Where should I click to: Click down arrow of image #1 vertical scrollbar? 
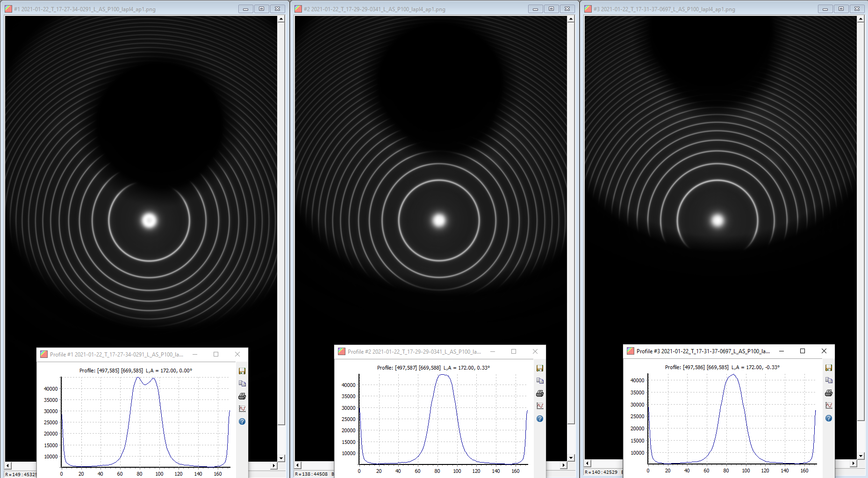pyautogui.click(x=281, y=458)
